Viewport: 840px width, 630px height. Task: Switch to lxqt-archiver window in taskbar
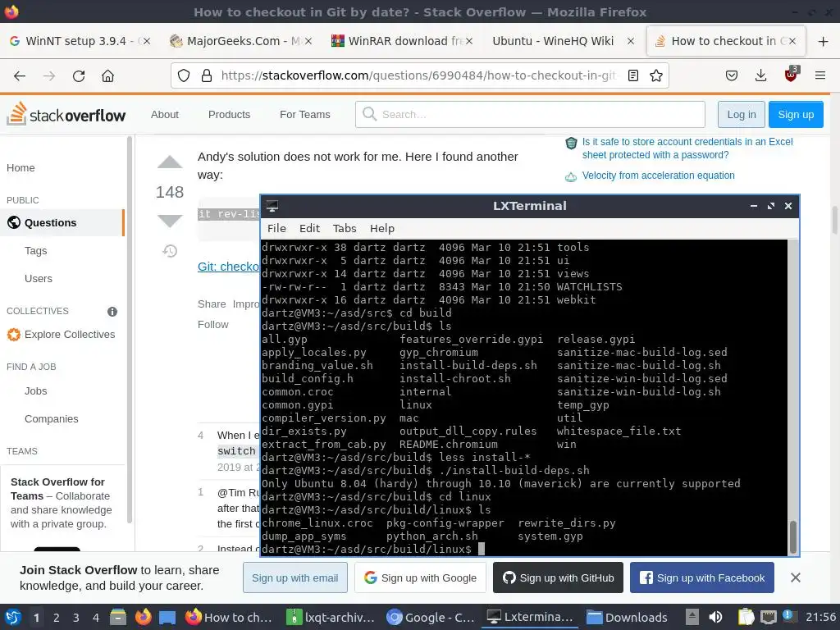(x=331, y=617)
